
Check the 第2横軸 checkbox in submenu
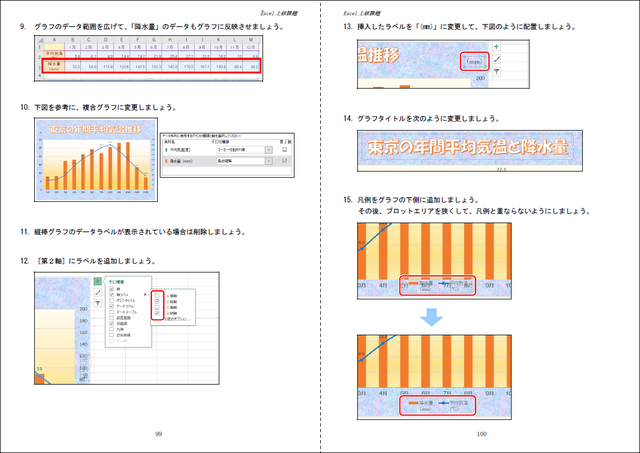[157, 307]
